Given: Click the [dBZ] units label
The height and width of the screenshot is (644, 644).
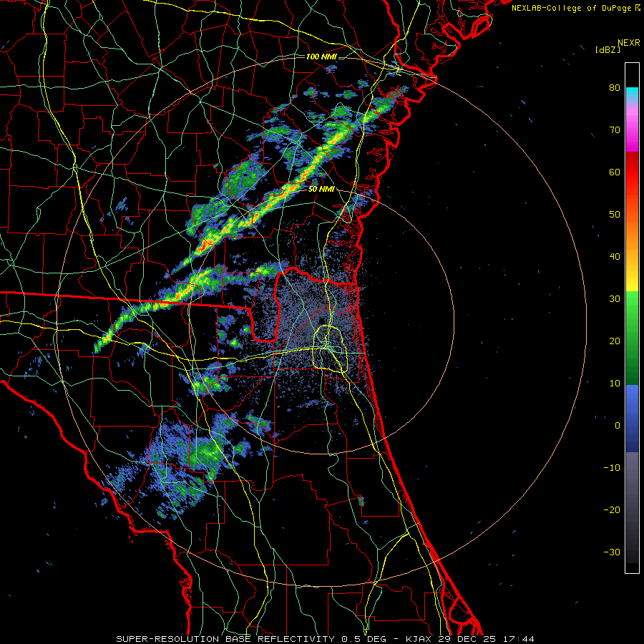Looking at the screenshot, I should [x=608, y=49].
